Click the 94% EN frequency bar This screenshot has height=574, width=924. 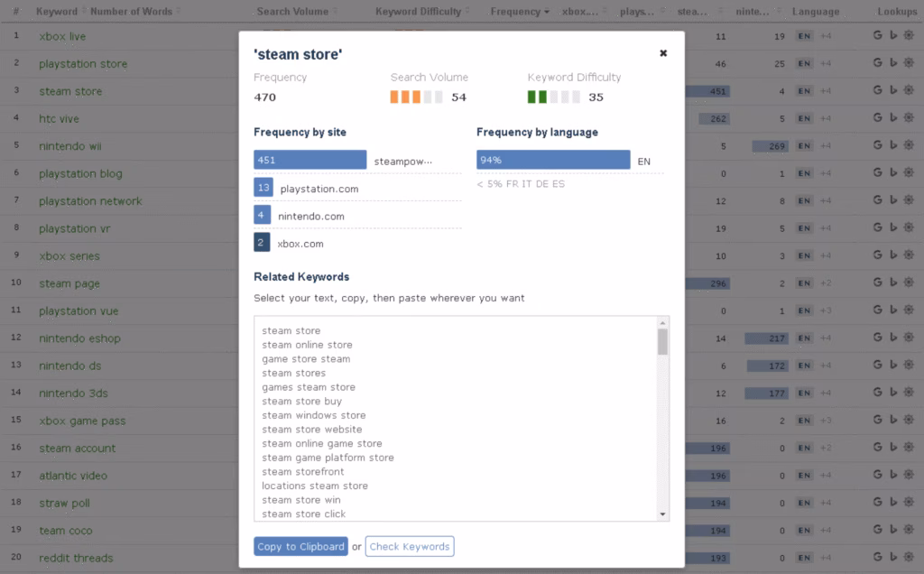(554, 159)
